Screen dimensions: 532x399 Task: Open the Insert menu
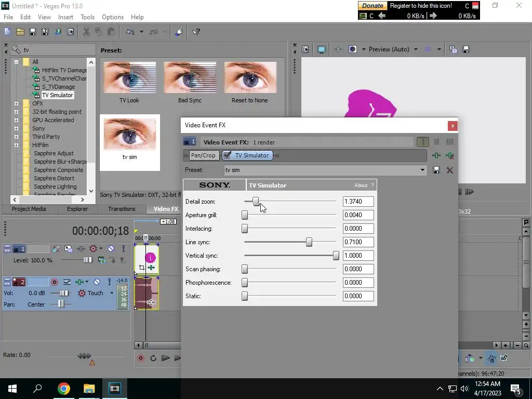click(x=65, y=17)
